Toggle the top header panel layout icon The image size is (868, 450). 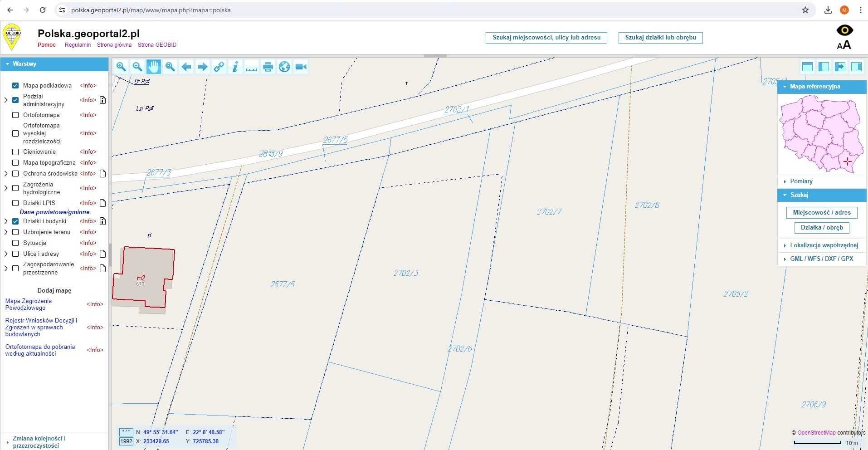pos(807,67)
